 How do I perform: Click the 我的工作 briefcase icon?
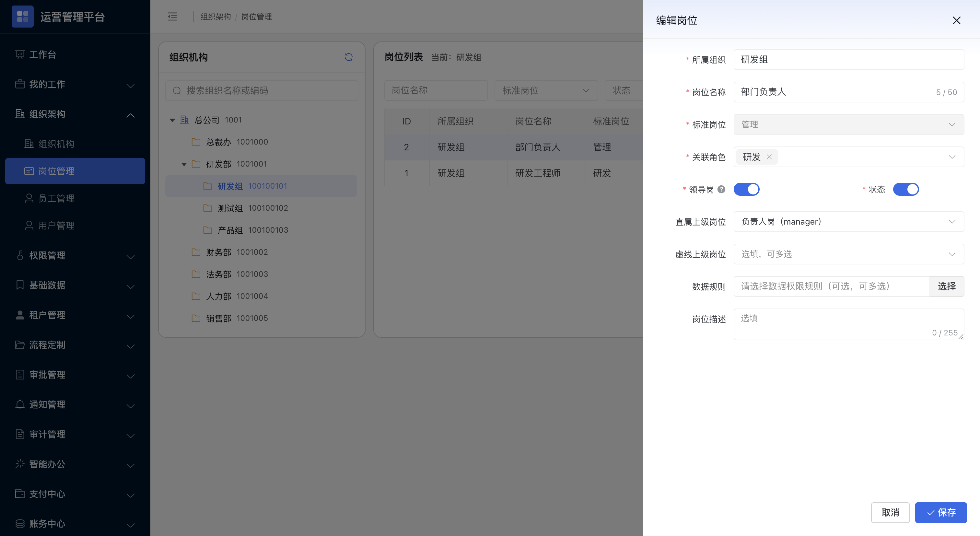(20, 84)
